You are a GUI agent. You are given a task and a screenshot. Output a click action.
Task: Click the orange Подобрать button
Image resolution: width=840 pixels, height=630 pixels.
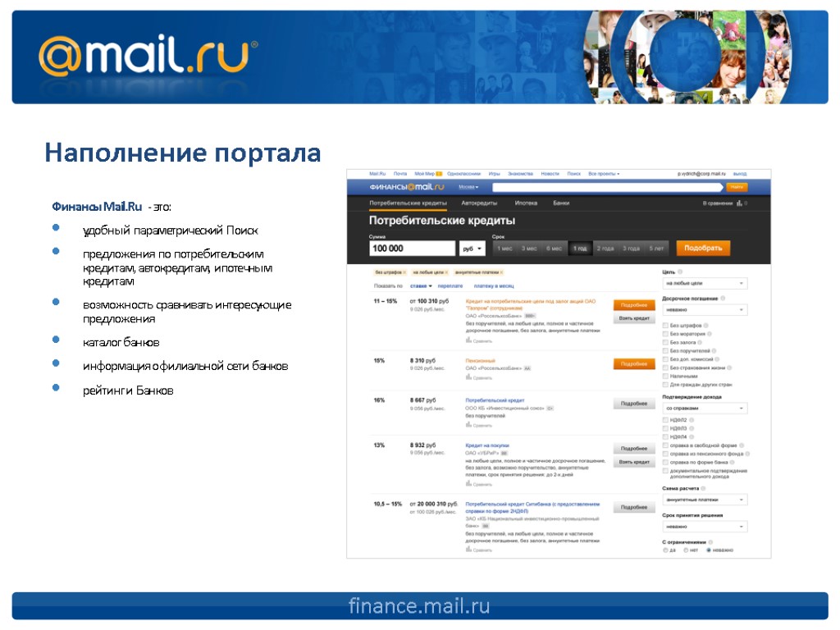coord(703,248)
